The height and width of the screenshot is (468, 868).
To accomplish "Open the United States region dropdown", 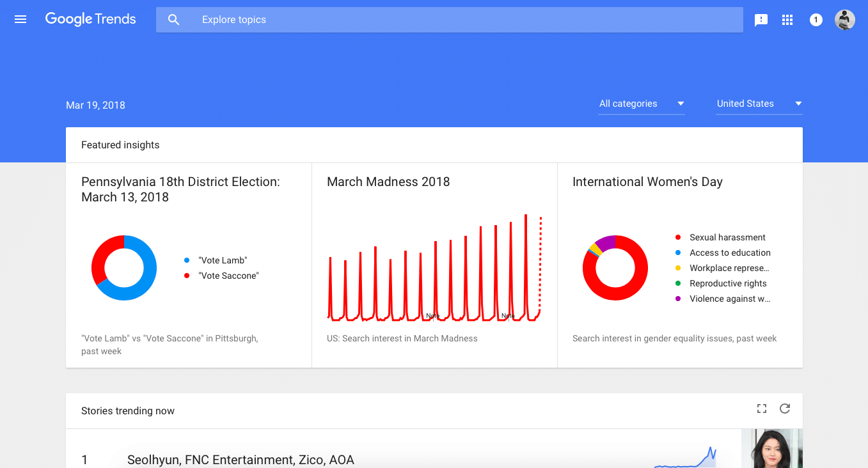I will (x=759, y=104).
